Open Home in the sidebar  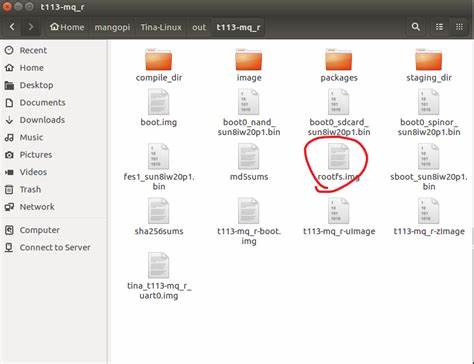tap(53, 68)
